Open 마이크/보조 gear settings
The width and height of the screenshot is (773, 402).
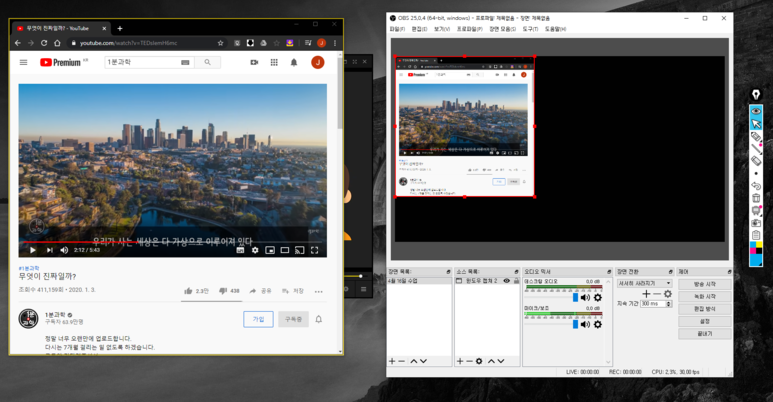[597, 324]
